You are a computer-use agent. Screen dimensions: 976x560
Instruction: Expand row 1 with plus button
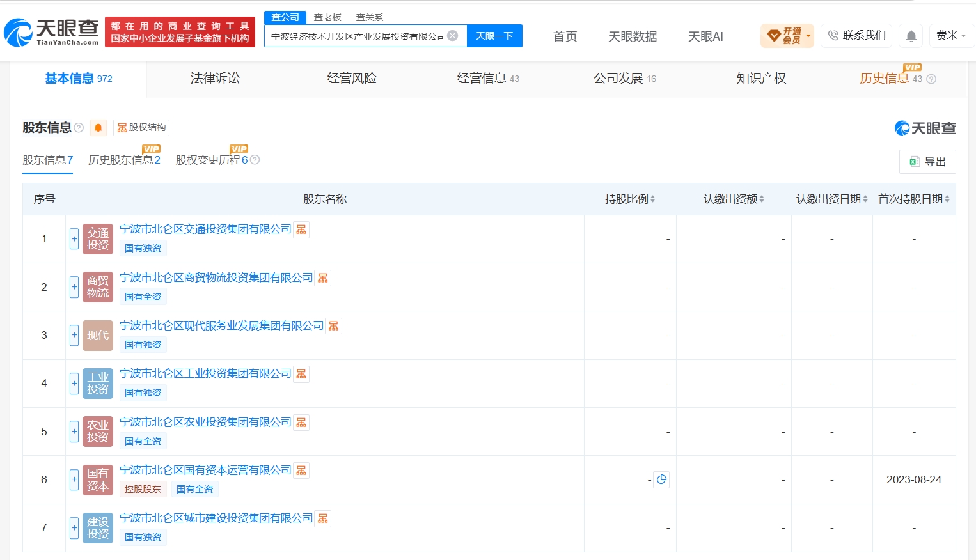click(74, 239)
